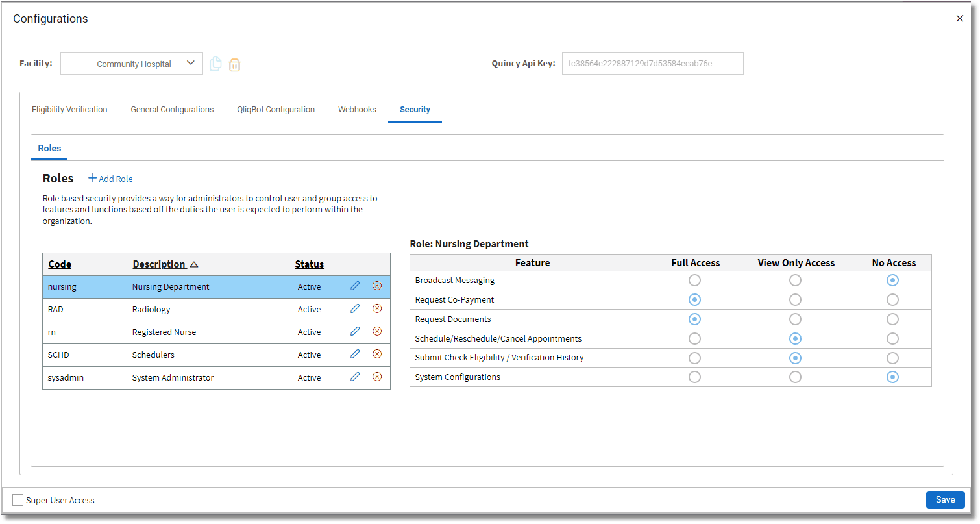Image resolution: width=980 pixels, height=524 pixels.
Task: Set Request Documents to View Only Access
Action: coord(795,319)
